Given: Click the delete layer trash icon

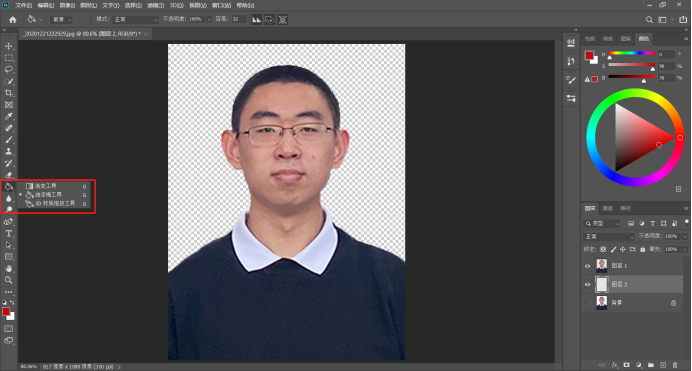Looking at the screenshot, I should pos(675,365).
